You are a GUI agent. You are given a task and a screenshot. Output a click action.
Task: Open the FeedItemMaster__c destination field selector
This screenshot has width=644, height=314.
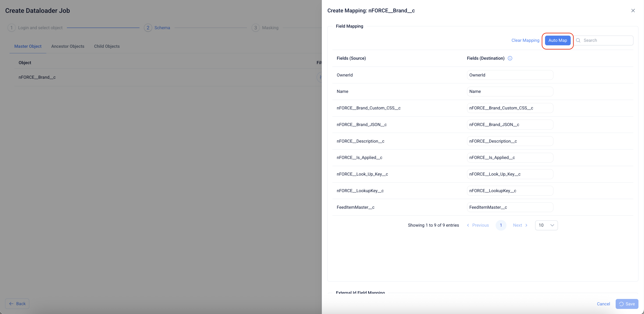coord(510,207)
